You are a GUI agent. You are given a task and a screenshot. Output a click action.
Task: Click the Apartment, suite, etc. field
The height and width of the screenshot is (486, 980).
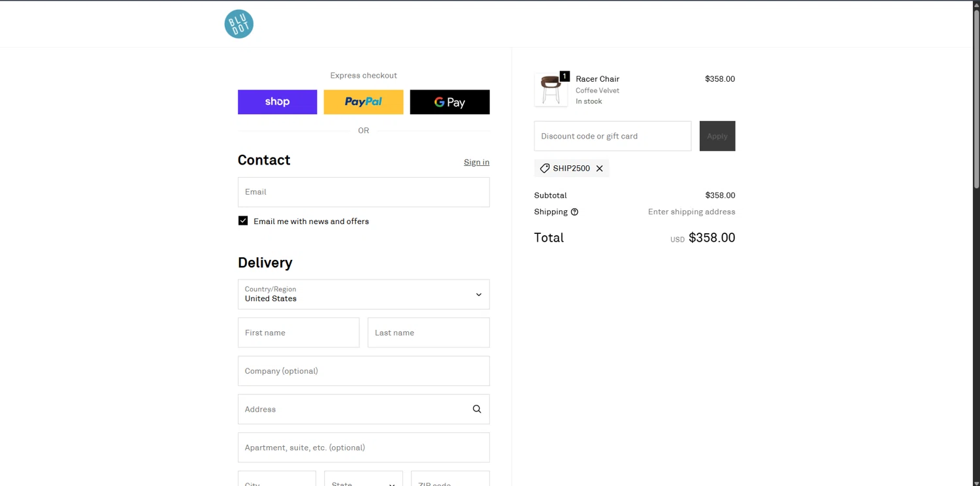pyautogui.click(x=363, y=447)
